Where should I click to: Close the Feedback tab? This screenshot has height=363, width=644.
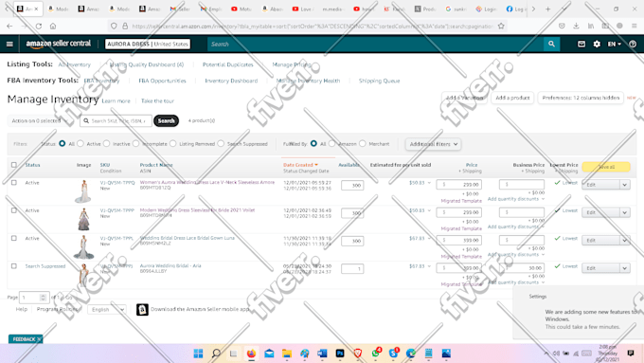point(39,339)
